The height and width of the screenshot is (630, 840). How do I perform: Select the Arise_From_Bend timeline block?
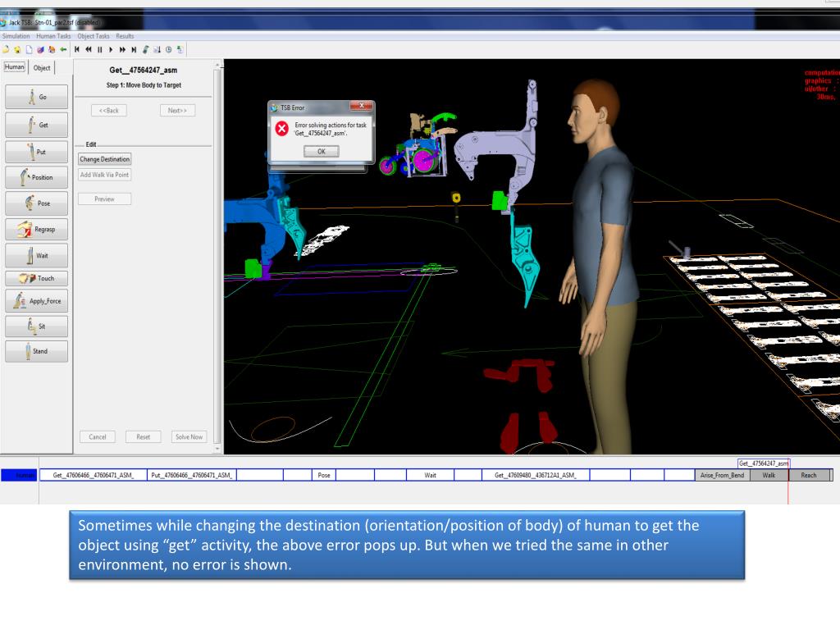pyautogui.click(x=721, y=475)
